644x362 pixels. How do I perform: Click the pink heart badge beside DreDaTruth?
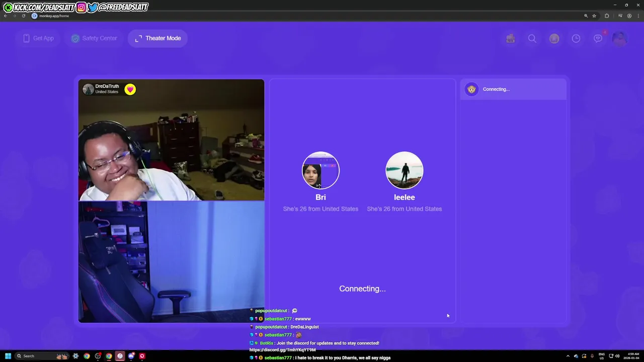point(130,89)
